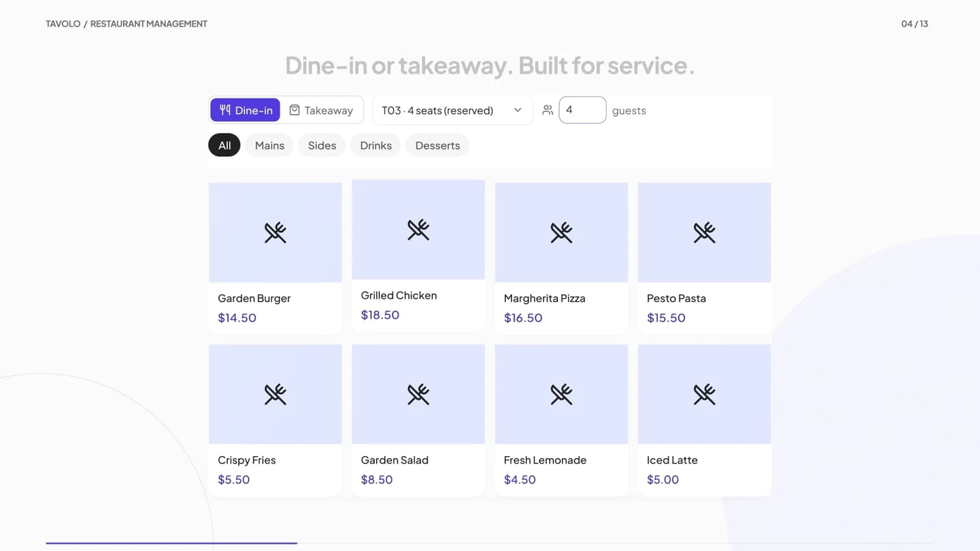Filter menu by Drinks
Screen dimensions: 980x551
point(375,146)
